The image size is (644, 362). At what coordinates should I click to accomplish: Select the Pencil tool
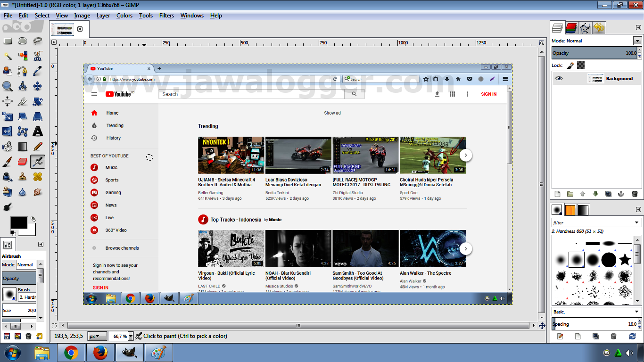click(38, 147)
